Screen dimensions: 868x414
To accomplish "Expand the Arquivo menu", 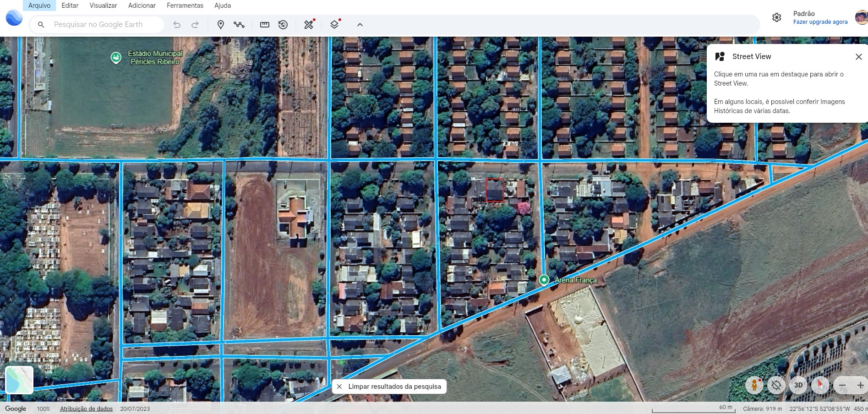I will (39, 5).
